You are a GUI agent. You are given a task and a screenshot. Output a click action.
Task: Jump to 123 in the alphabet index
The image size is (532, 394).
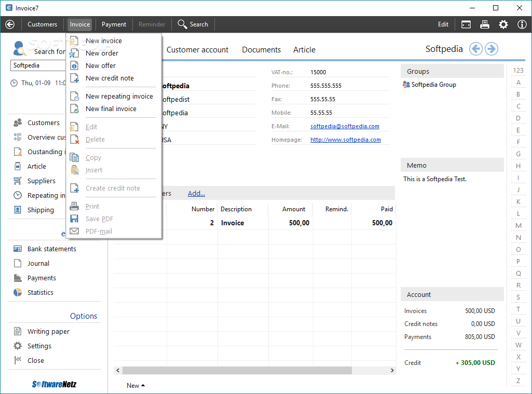coord(518,71)
